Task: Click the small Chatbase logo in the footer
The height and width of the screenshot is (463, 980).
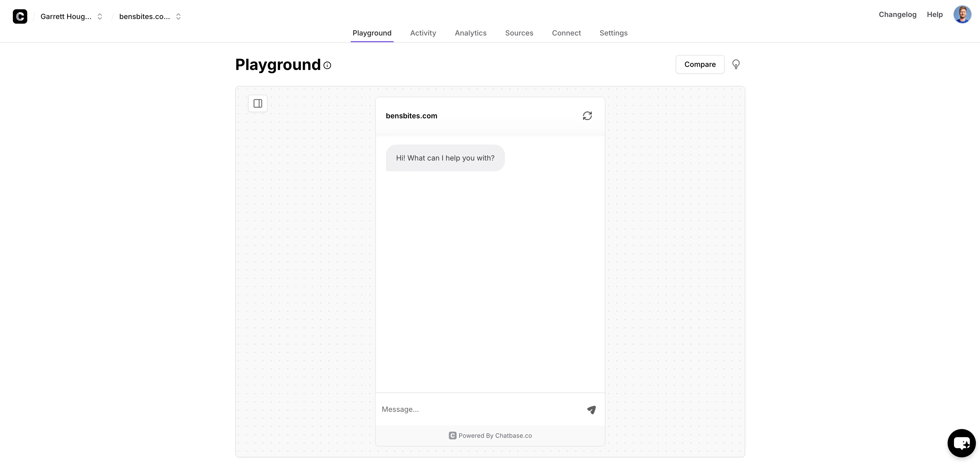Action: tap(452, 435)
